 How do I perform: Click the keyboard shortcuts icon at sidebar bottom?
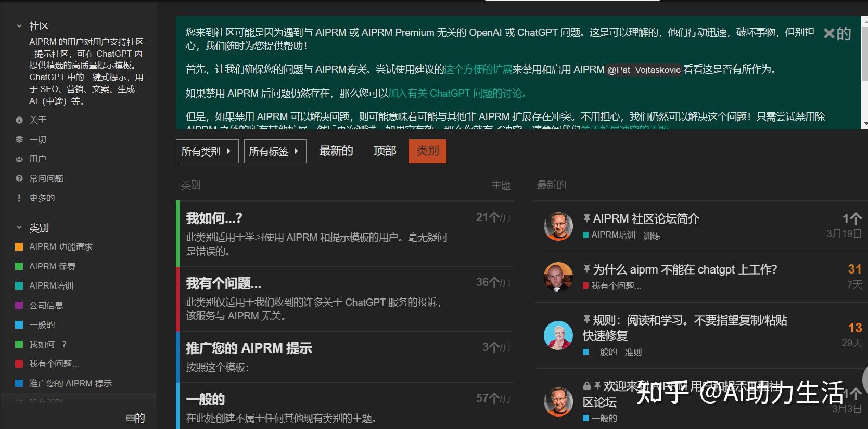pos(131,418)
